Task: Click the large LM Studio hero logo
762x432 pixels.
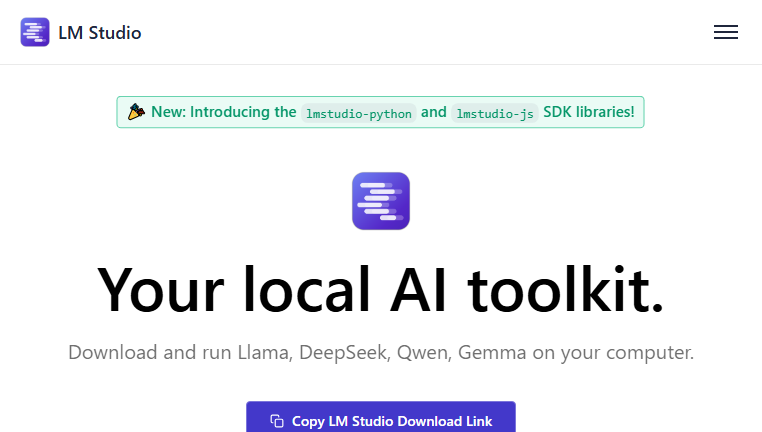Action: coord(381,201)
